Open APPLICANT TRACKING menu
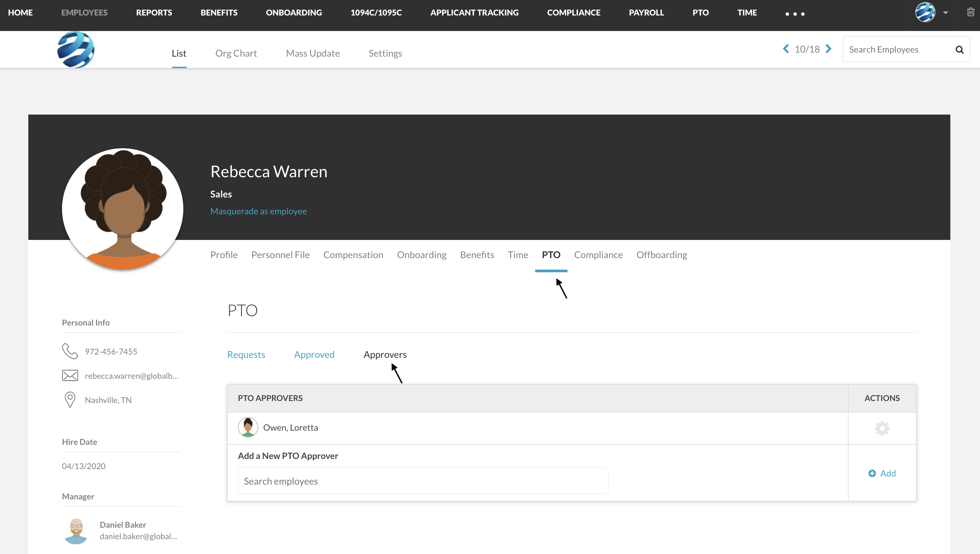This screenshot has height=554, width=980. [x=474, y=12]
